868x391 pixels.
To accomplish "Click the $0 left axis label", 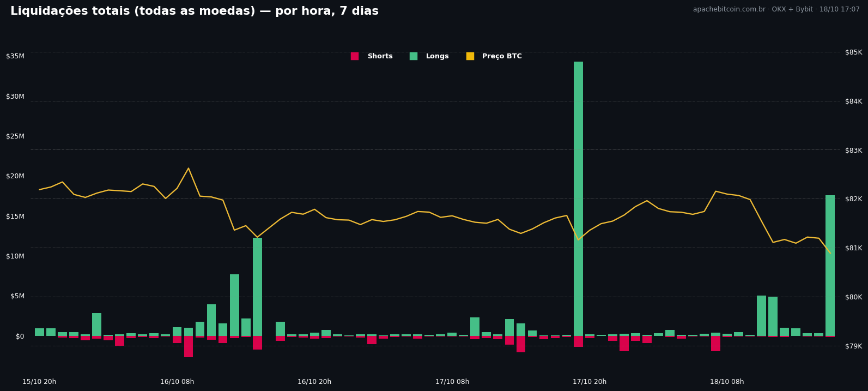I will (x=20, y=336).
